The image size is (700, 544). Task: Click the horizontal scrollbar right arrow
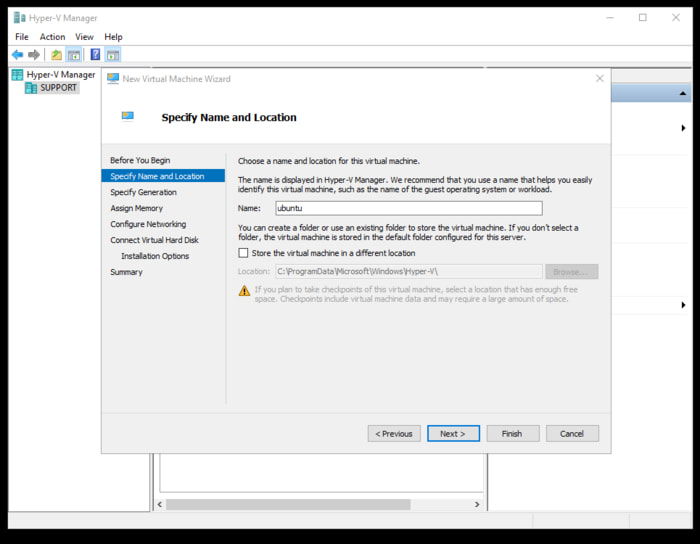[x=477, y=504]
